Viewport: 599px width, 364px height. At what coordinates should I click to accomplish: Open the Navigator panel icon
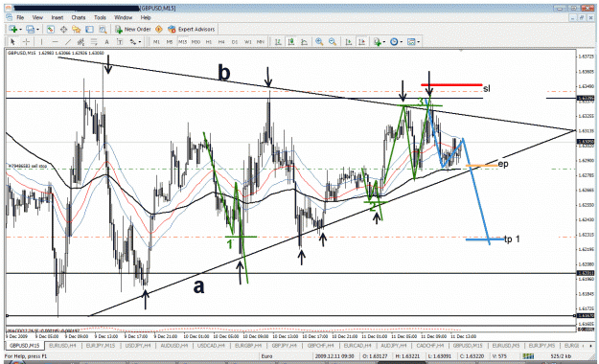[x=77, y=29]
